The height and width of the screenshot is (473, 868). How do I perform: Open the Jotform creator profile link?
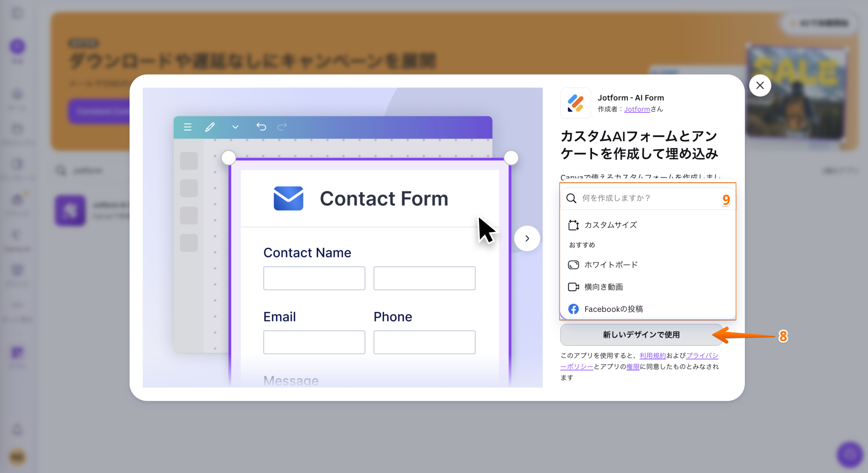click(637, 109)
